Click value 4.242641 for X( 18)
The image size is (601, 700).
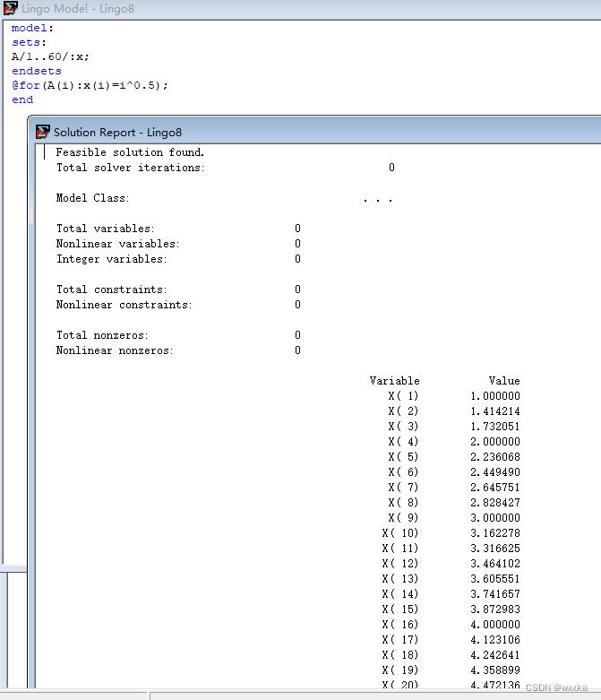[x=495, y=655]
